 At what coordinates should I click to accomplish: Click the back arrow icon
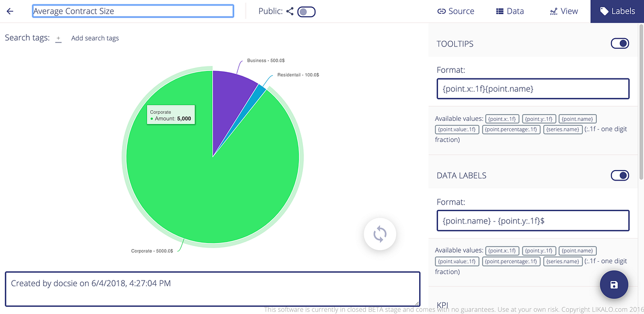click(x=10, y=11)
